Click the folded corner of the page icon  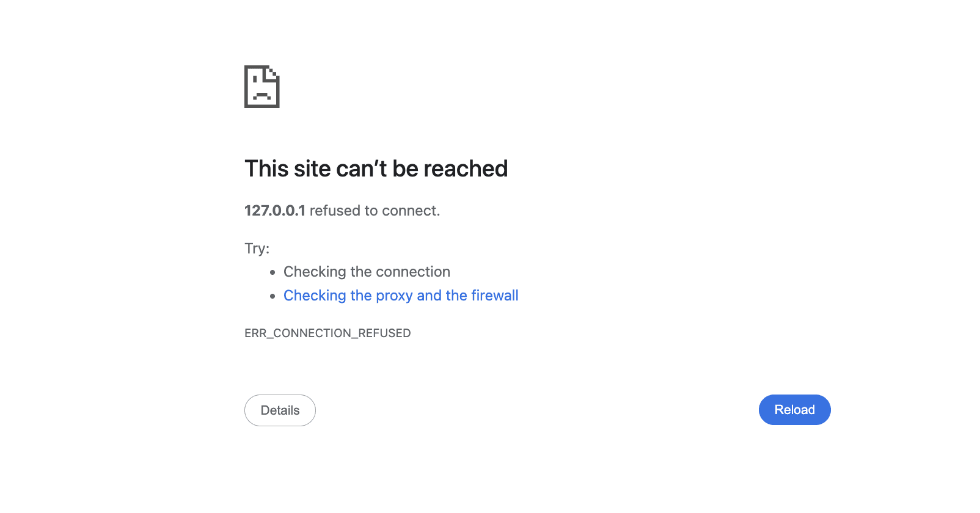point(272,75)
